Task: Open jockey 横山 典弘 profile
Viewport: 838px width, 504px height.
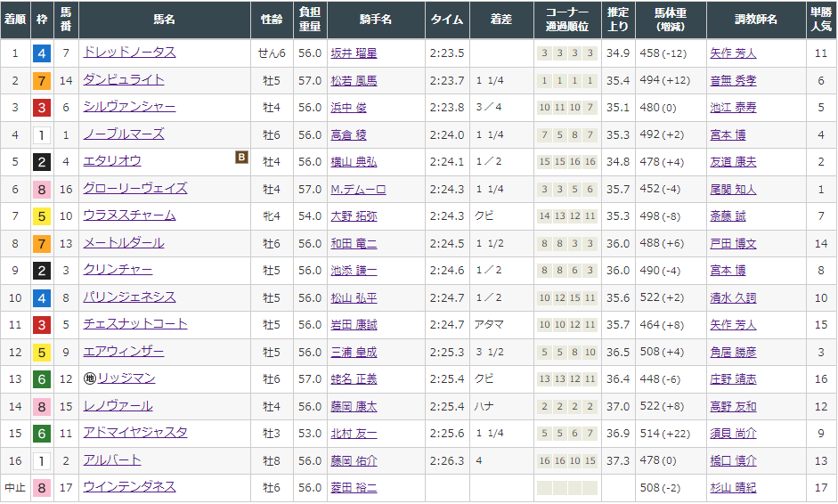Action: pos(354,162)
